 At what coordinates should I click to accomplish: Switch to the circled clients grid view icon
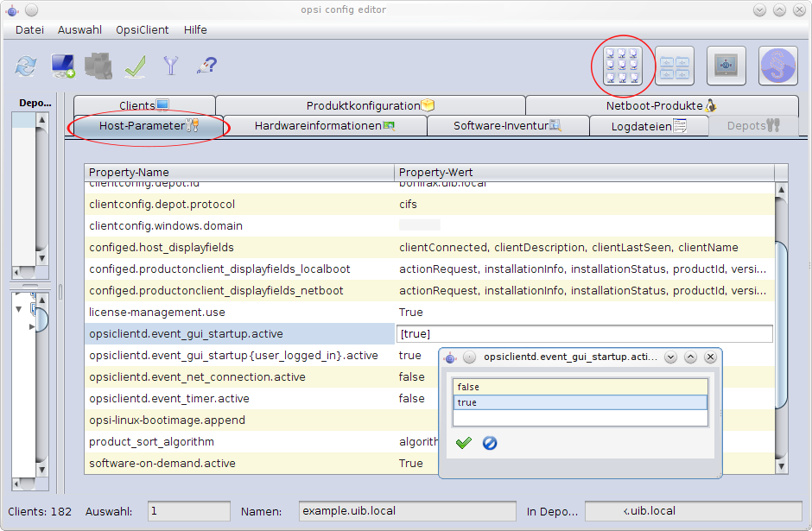(622, 66)
